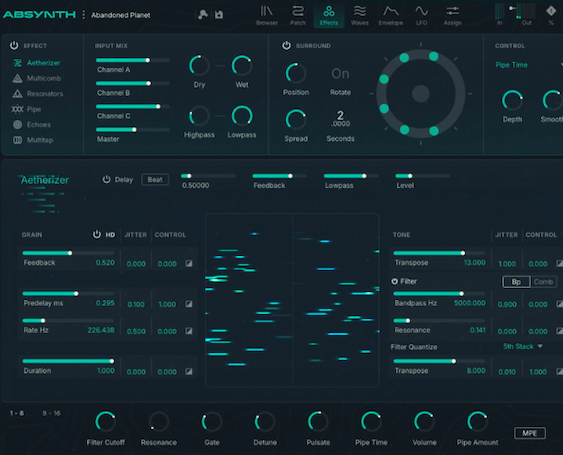This screenshot has height=455, width=563.
Task: Adjust the Channel A input slider
Action: 133,60
